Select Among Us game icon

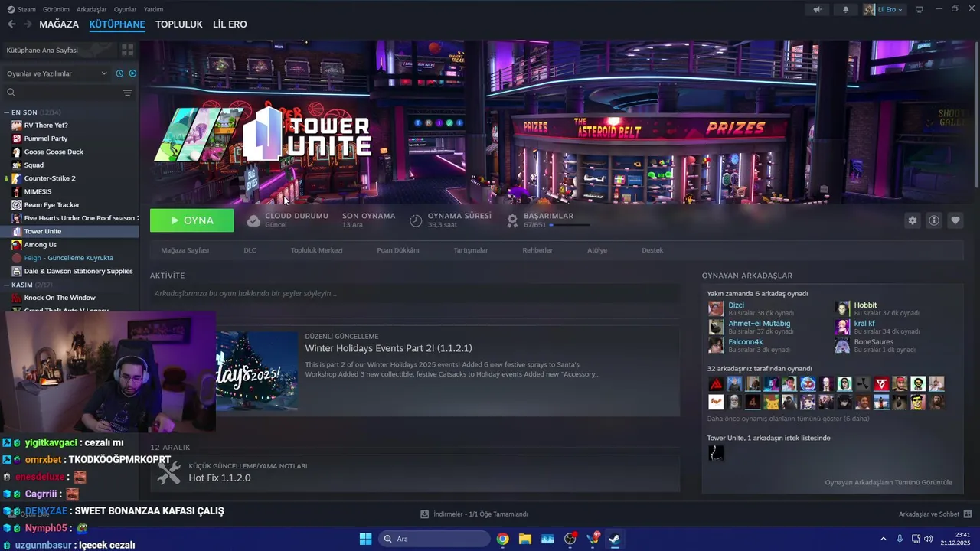point(17,244)
